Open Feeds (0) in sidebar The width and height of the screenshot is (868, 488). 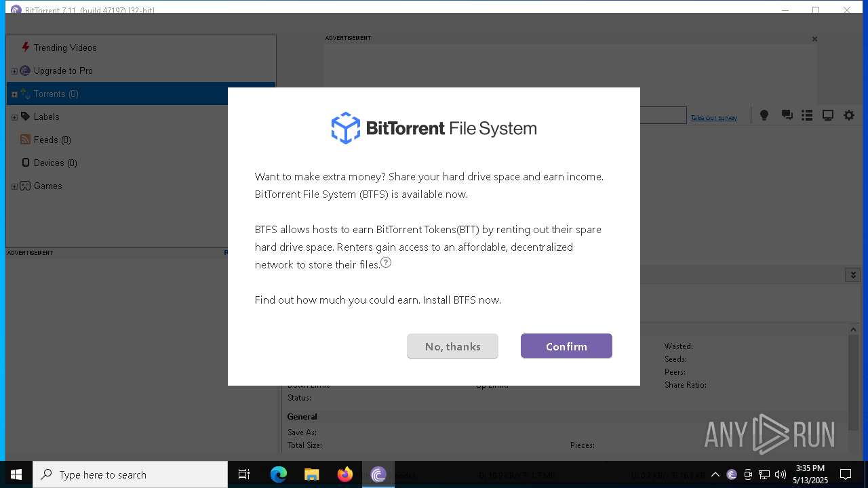tap(52, 140)
